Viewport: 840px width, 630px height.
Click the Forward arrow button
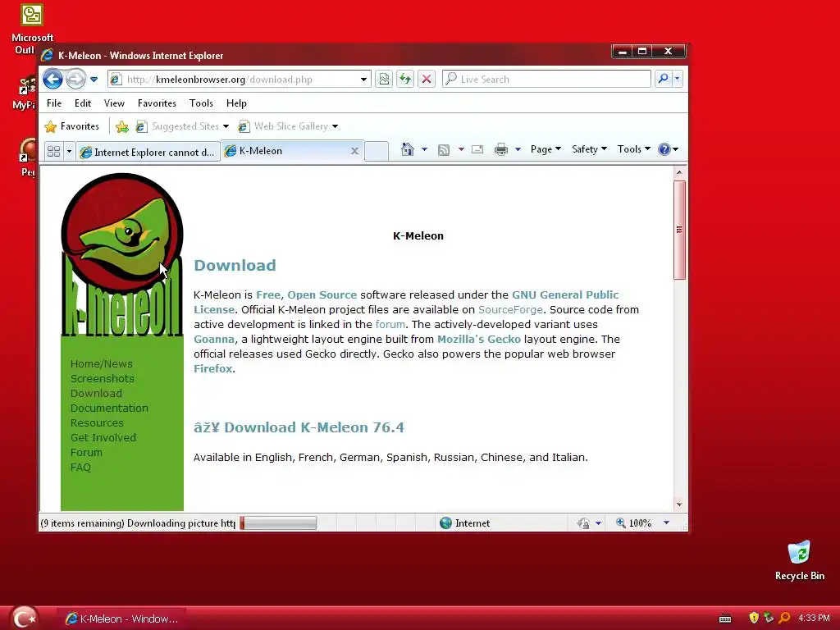pos(75,80)
